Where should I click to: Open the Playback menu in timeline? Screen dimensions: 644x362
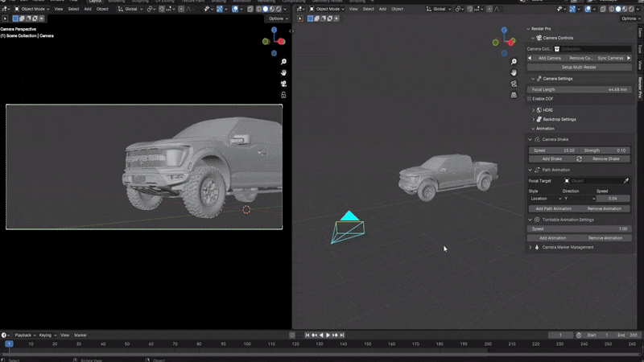tap(23, 335)
